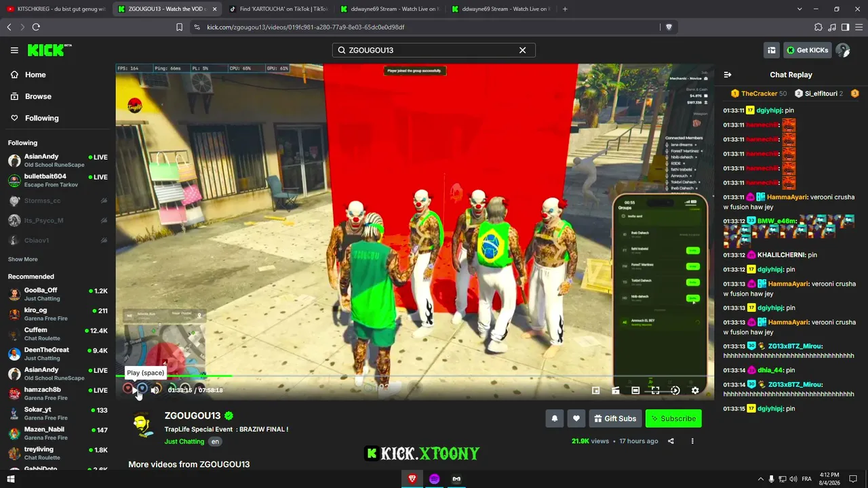Open the user profile avatar menu
Screen dimensions: 868x488
point(843,50)
